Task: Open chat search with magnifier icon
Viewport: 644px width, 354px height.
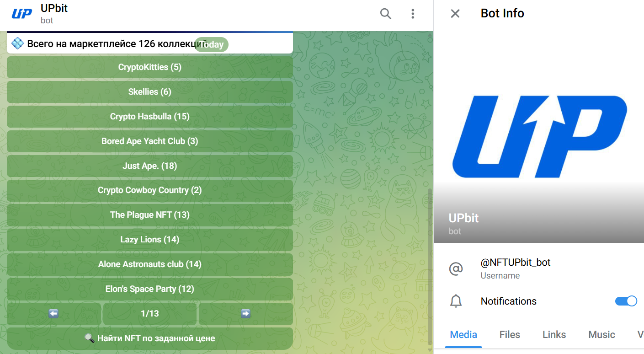Action: pyautogui.click(x=386, y=14)
